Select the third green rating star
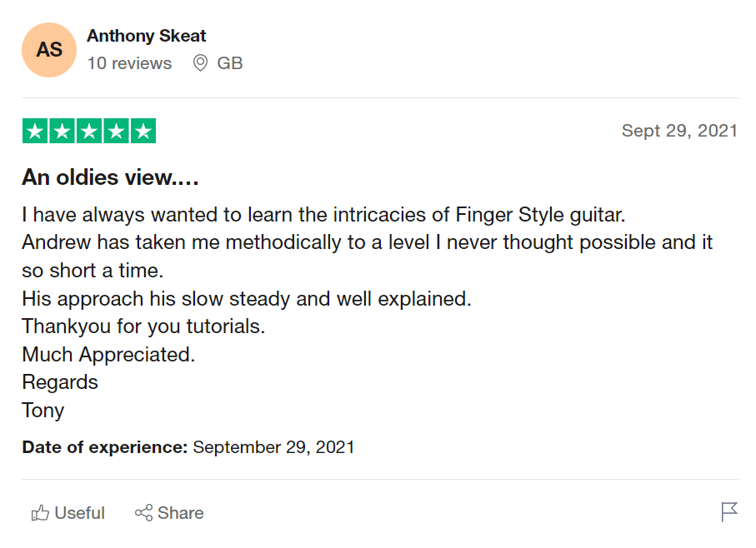The image size is (756, 548). click(89, 132)
